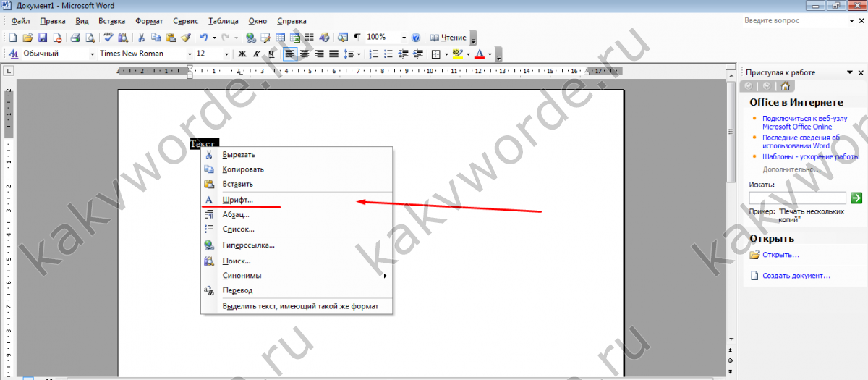This screenshot has height=380, width=868.
Task: Open the 'Таблица' menu
Action: click(223, 21)
